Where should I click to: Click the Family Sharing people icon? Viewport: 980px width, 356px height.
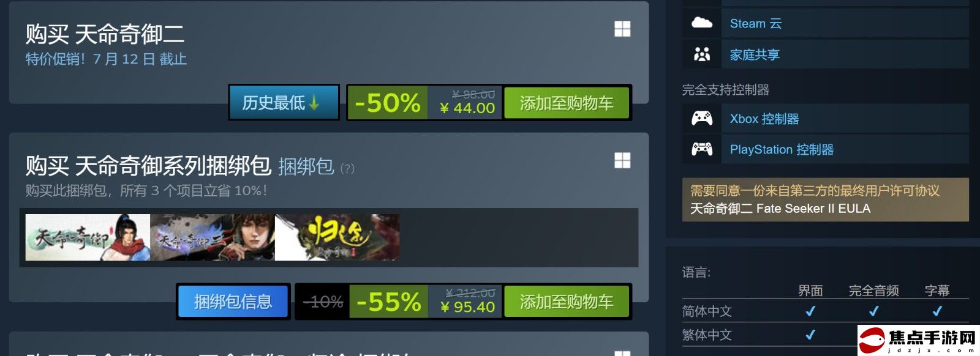[x=702, y=54]
